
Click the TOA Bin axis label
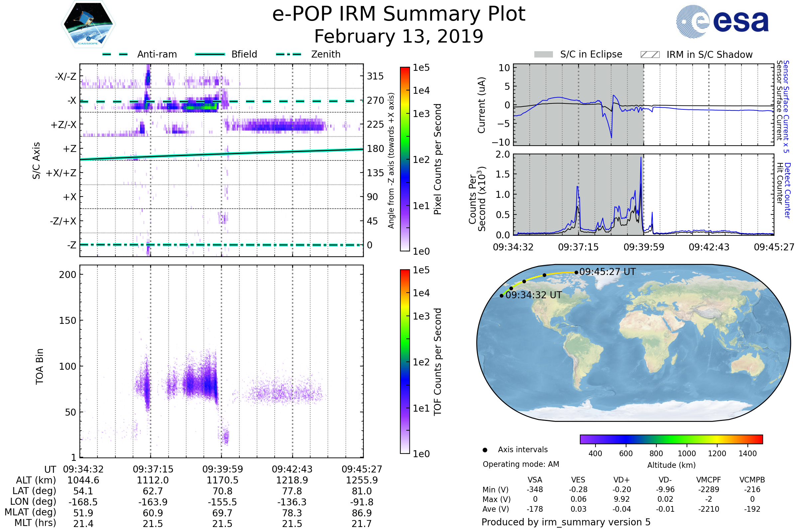(x=39, y=366)
